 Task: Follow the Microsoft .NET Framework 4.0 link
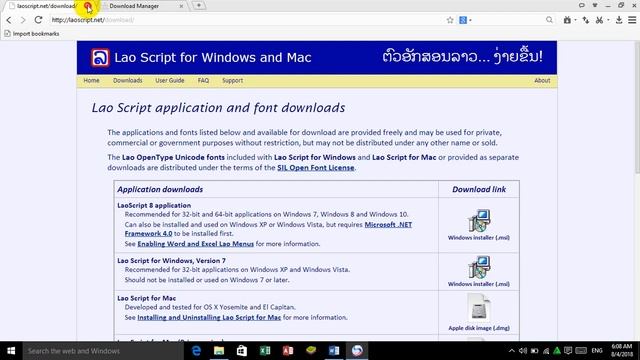pos(388,224)
